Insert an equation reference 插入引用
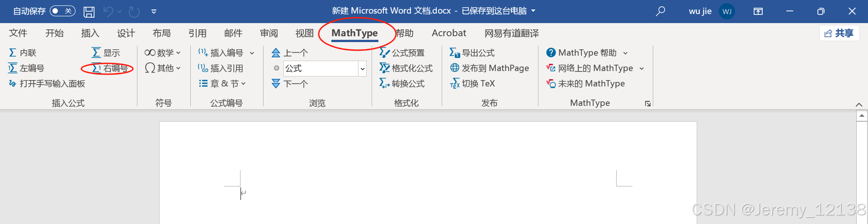 click(221, 68)
